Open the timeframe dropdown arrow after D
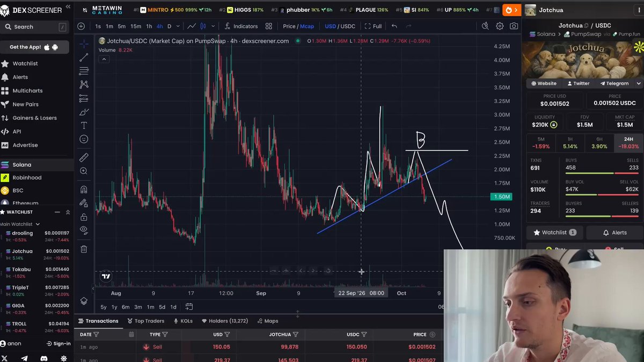The image size is (644, 362). [x=178, y=26]
